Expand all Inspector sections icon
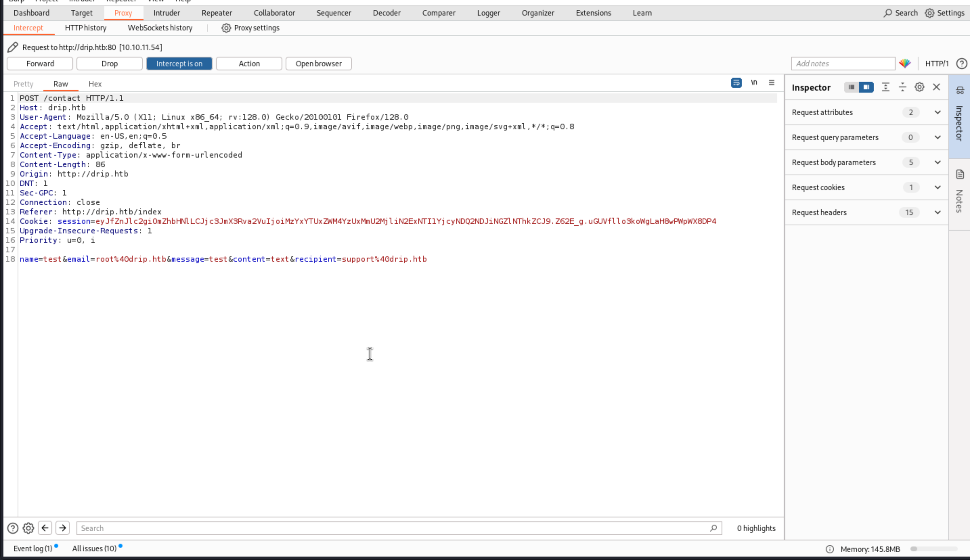This screenshot has width=970, height=560. tap(885, 87)
